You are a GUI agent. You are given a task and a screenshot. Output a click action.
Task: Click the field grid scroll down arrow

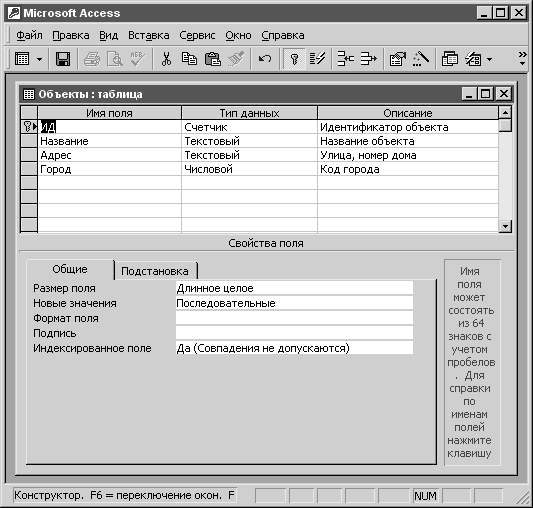(x=505, y=226)
